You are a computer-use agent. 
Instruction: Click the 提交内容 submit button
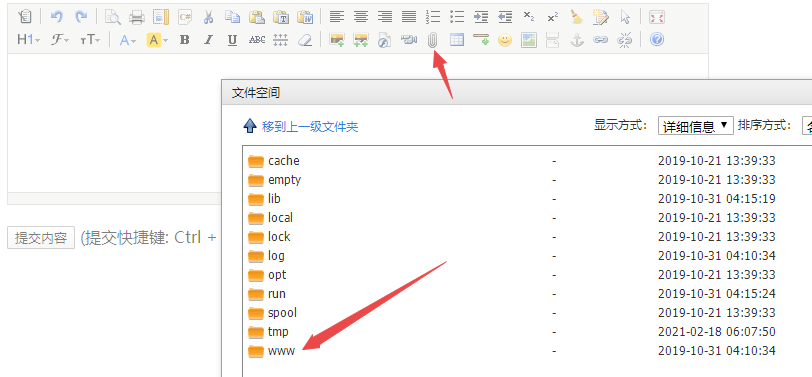coord(41,238)
